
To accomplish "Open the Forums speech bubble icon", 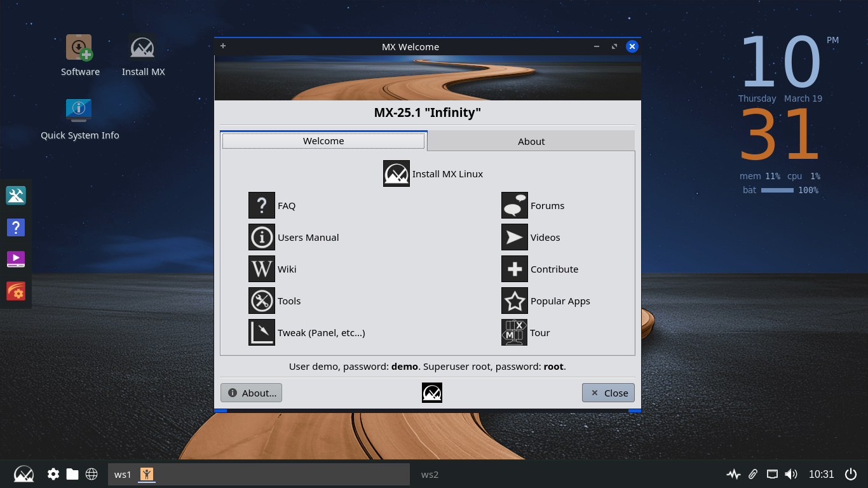I will point(514,205).
